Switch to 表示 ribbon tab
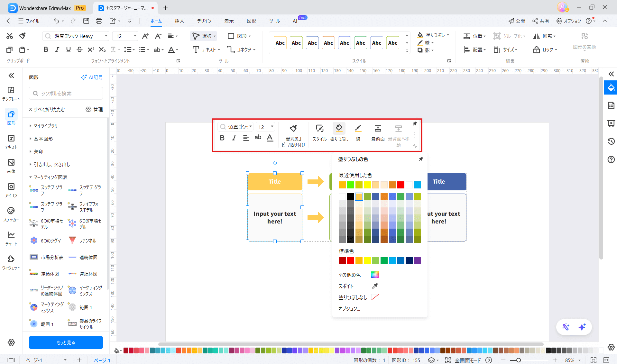This screenshot has width=617, height=364. coord(229,21)
